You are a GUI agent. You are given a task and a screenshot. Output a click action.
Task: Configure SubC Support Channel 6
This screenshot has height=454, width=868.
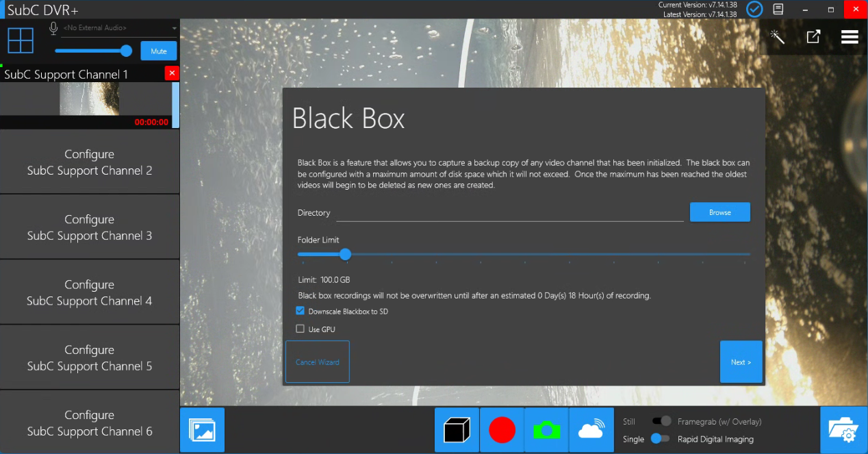click(90, 423)
